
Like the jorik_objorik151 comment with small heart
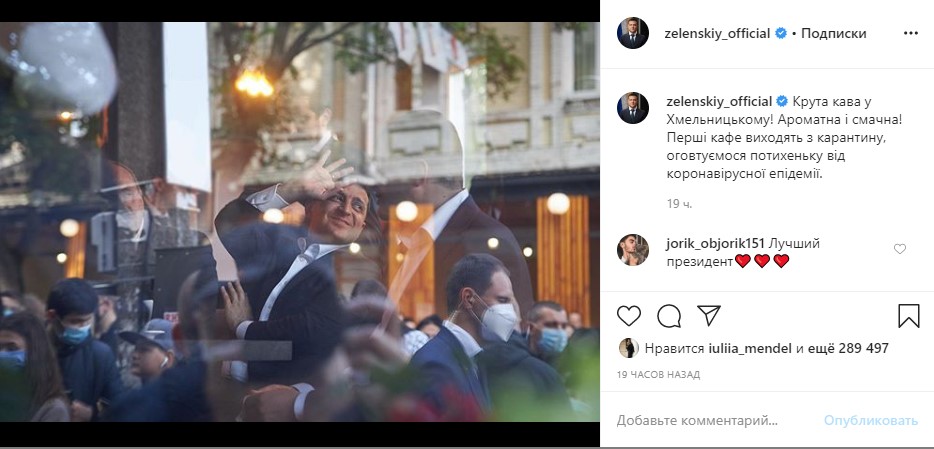pyautogui.click(x=899, y=249)
